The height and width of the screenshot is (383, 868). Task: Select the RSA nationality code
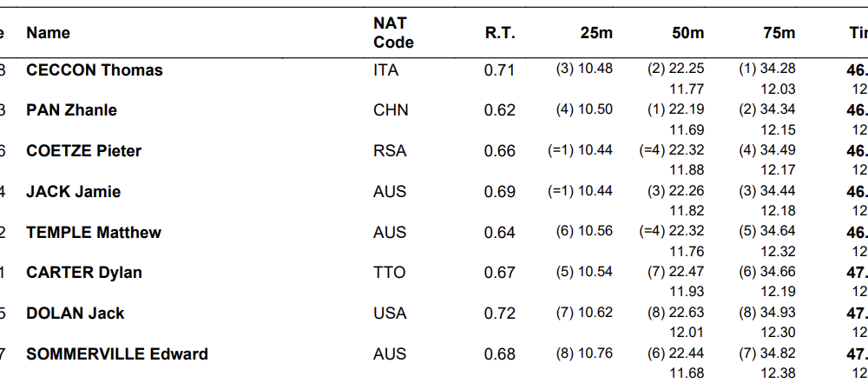(x=390, y=151)
